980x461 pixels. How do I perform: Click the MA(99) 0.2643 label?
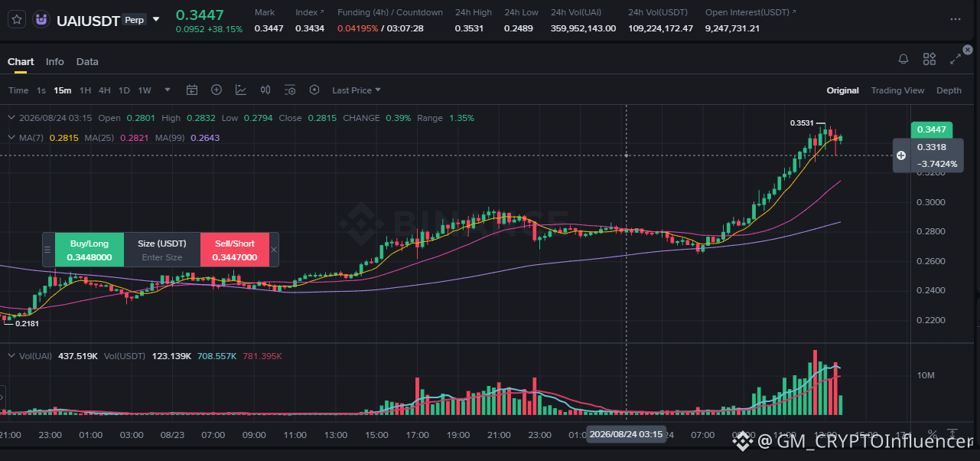point(187,138)
